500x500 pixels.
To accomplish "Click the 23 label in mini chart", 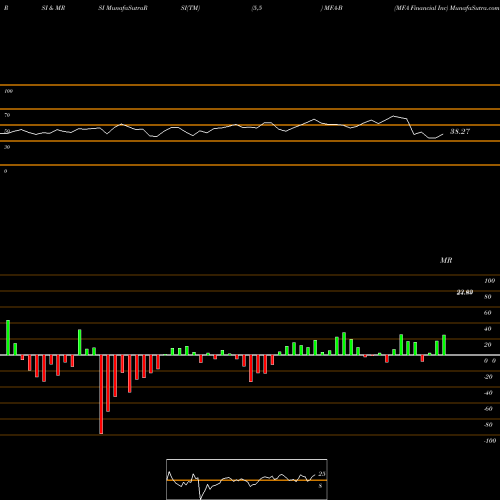I will pyautogui.click(x=322, y=474).
